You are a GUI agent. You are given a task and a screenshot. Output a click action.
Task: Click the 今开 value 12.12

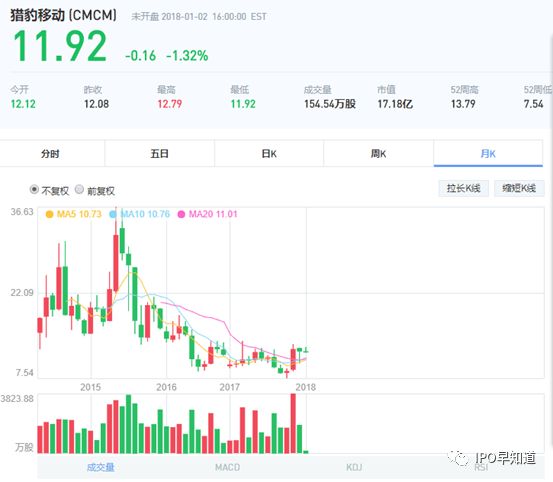23,104
